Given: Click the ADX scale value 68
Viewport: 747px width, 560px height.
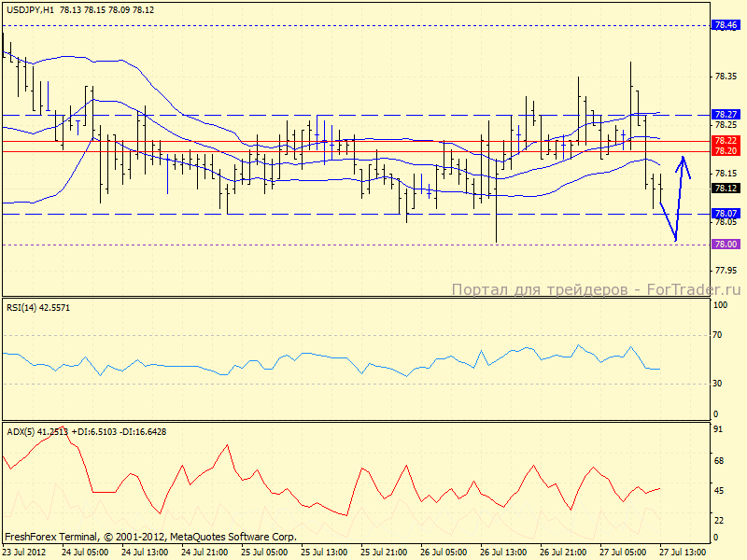Looking at the screenshot, I should coord(718,460).
